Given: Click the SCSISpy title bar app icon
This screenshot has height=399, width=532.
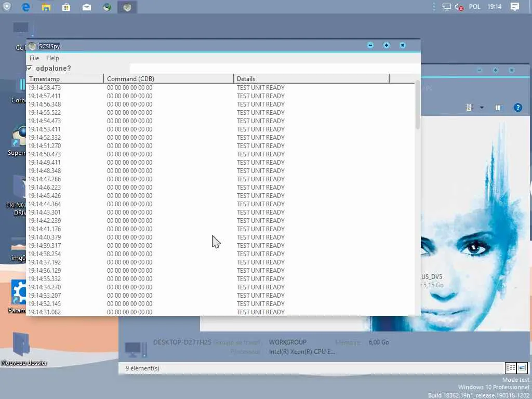Looking at the screenshot, I should pos(32,46).
